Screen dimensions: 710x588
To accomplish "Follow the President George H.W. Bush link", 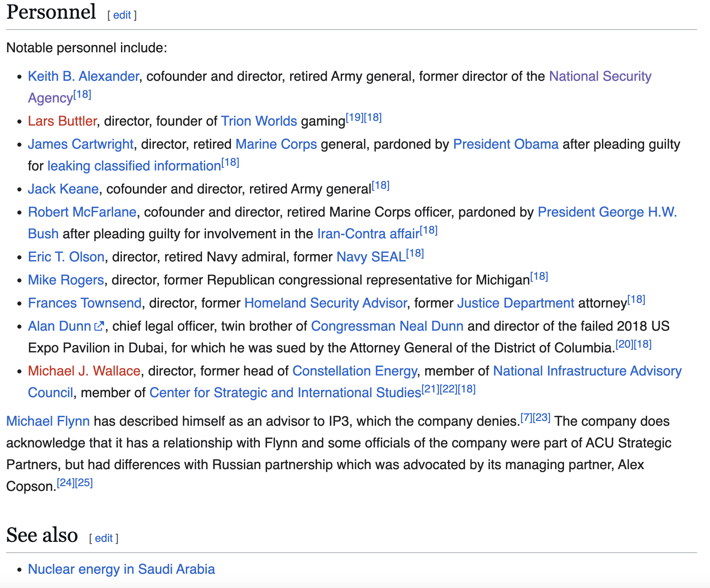I will 607,212.
